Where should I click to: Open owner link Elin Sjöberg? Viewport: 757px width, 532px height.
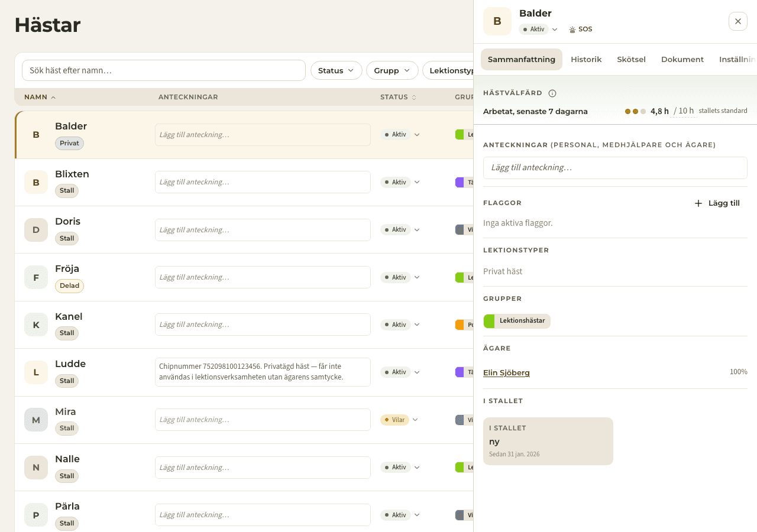506,372
